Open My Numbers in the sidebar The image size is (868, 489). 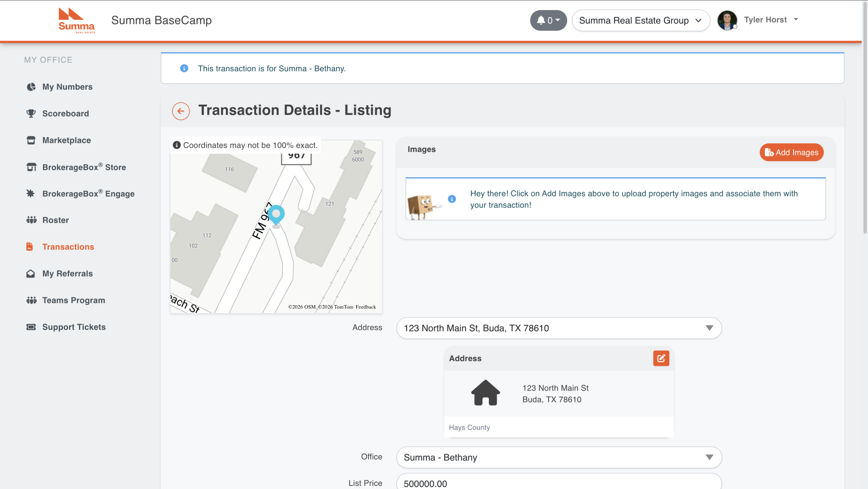[67, 87]
